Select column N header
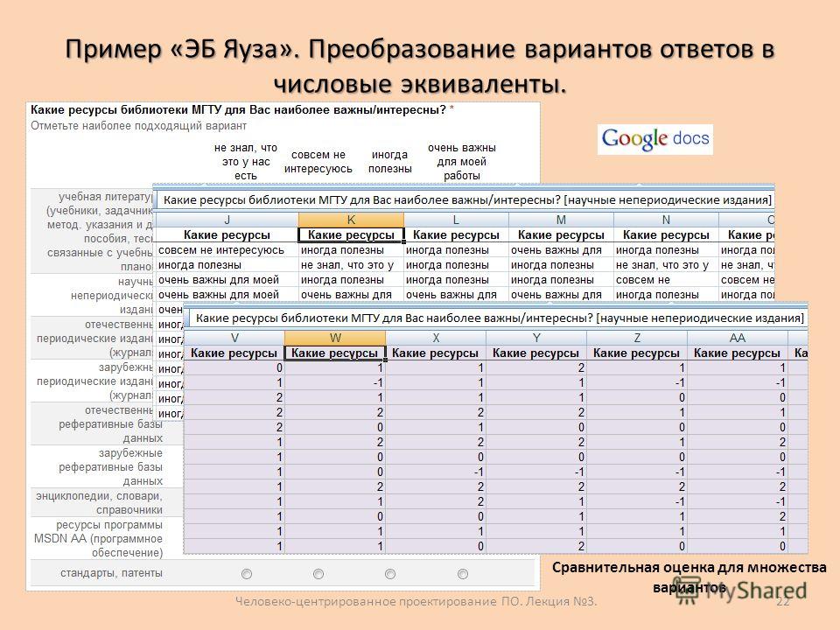 pos(666,220)
